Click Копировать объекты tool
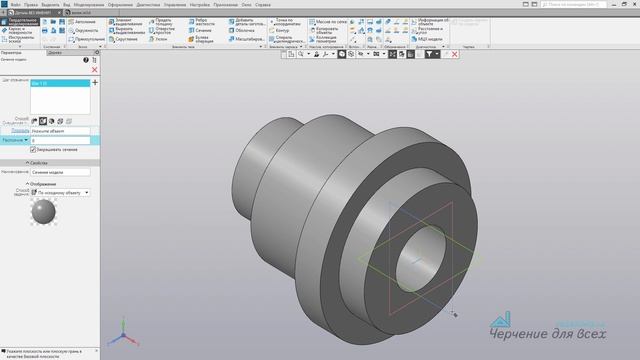 [x=324, y=31]
